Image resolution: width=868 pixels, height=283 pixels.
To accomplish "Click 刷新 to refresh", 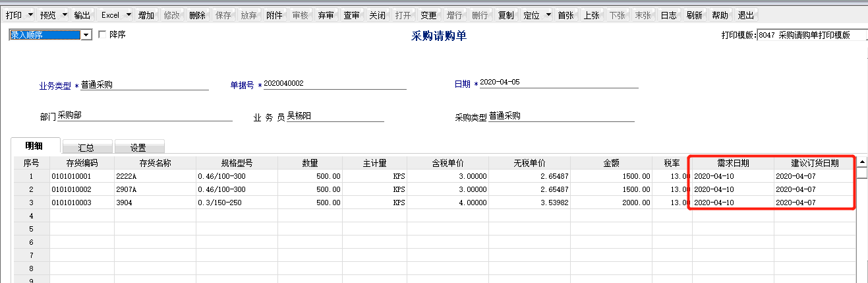I will pos(694,15).
